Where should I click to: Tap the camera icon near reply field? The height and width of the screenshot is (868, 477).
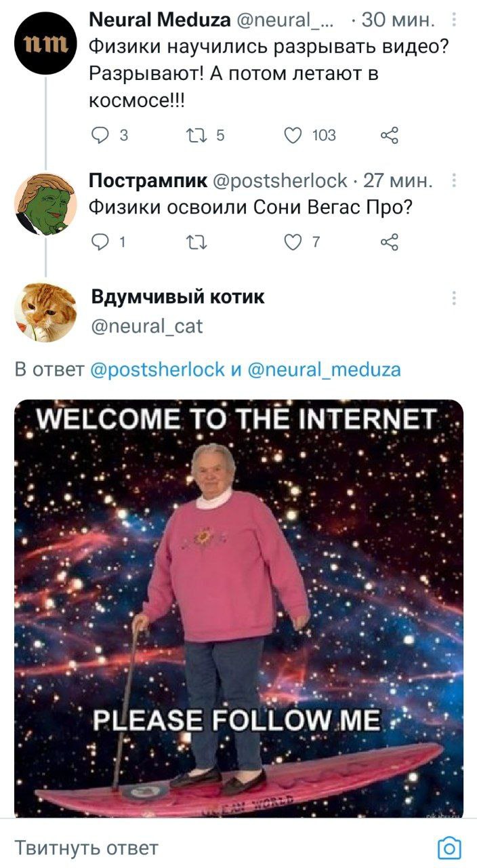[449, 848]
